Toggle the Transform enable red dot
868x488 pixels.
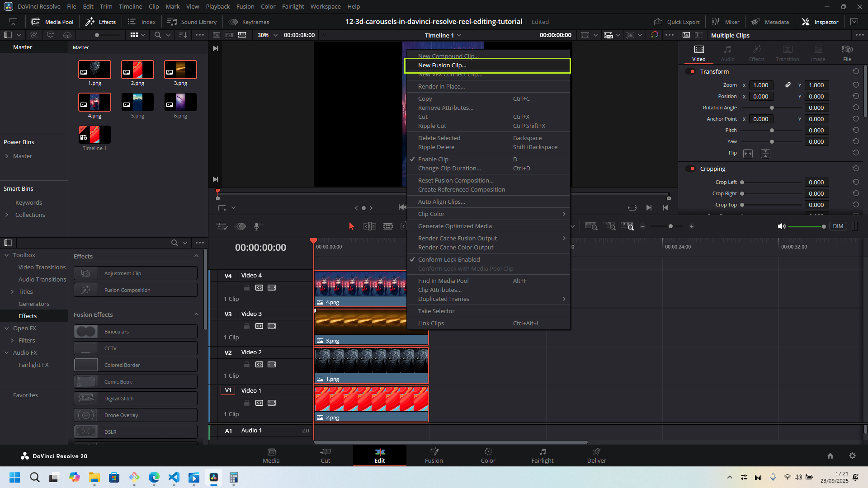point(692,71)
